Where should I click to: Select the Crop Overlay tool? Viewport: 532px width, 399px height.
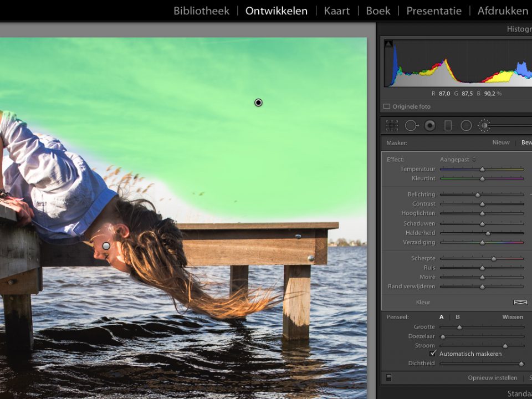391,125
